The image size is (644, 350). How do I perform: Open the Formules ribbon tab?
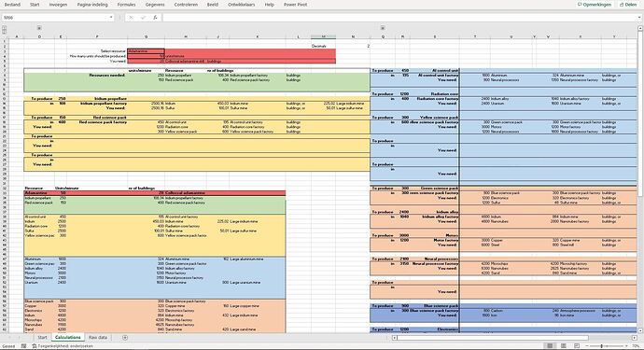[x=127, y=5]
